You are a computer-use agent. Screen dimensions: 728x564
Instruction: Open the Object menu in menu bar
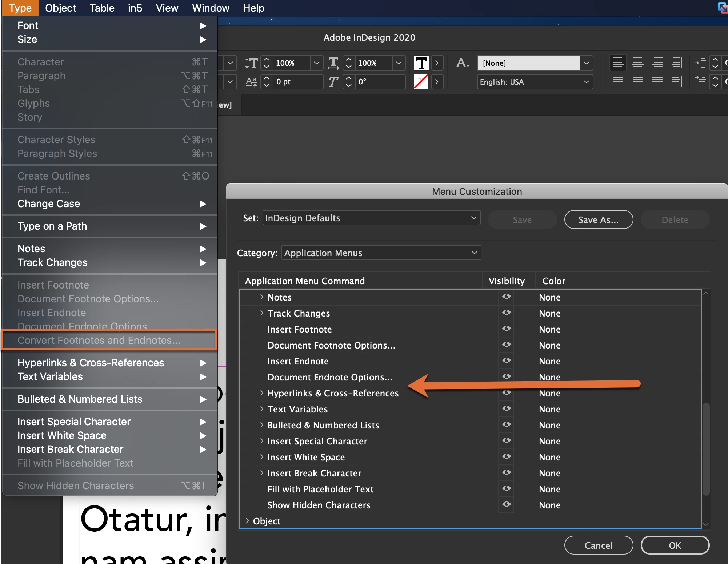[60, 8]
